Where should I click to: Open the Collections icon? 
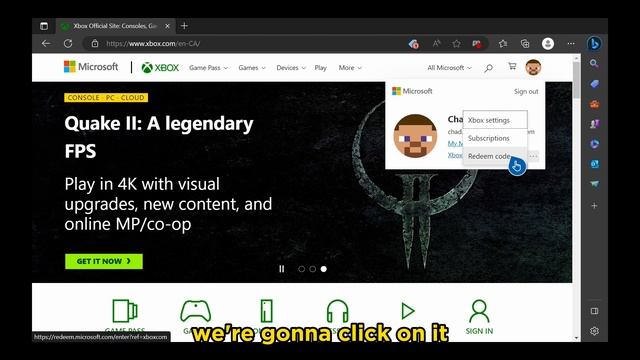click(x=525, y=43)
